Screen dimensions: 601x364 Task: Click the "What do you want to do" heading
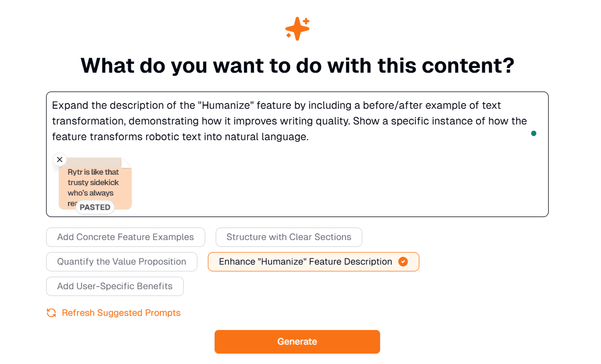(x=297, y=65)
